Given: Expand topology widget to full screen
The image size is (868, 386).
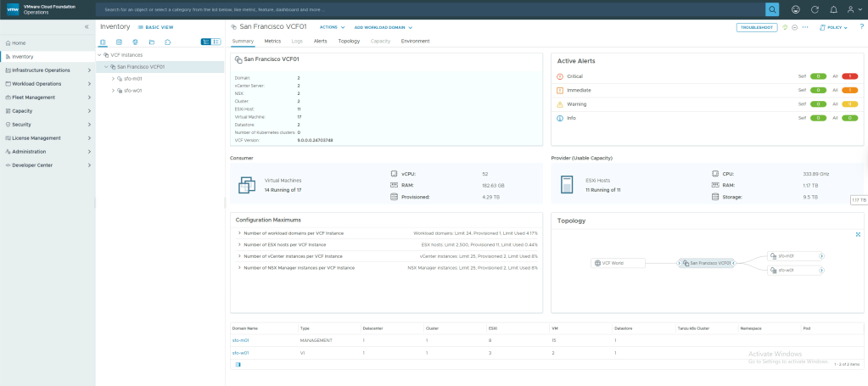Looking at the screenshot, I should [x=858, y=234].
